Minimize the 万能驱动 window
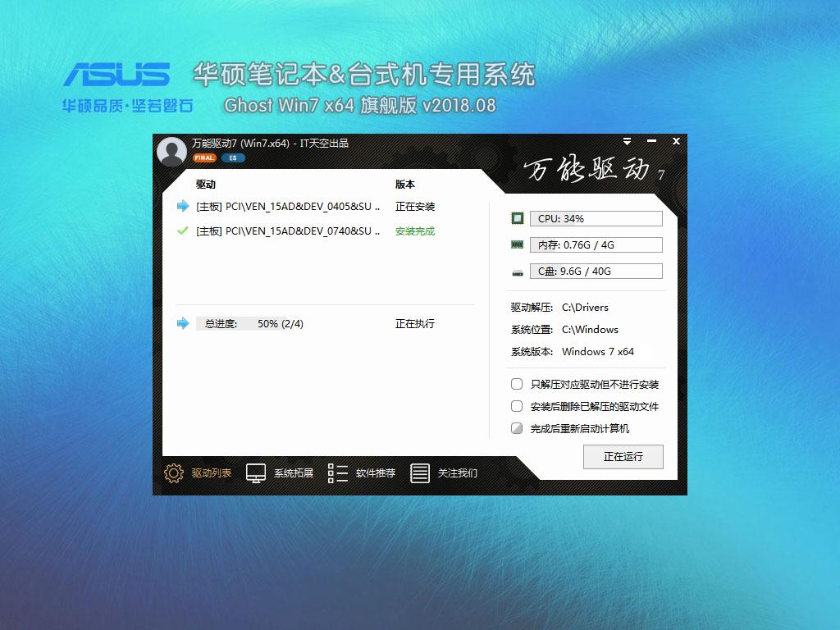Viewport: 840px width, 630px height. tap(651, 141)
